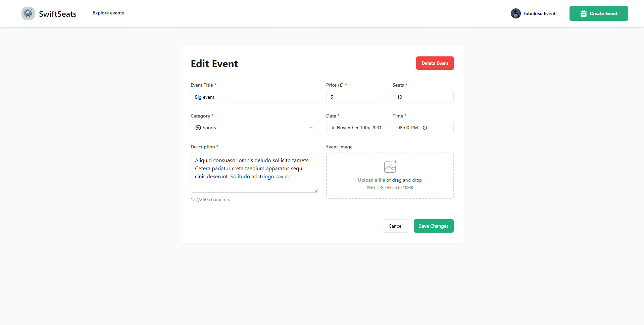Viewport: 644px width, 325px height.
Task: Open the date picker calendar icon
Action: pos(333,128)
